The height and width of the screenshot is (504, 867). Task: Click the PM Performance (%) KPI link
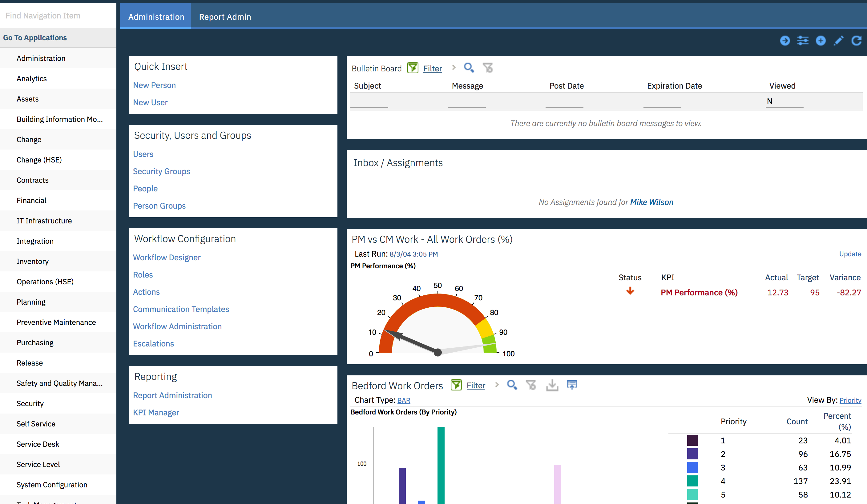pyautogui.click(x=699, y=293)
